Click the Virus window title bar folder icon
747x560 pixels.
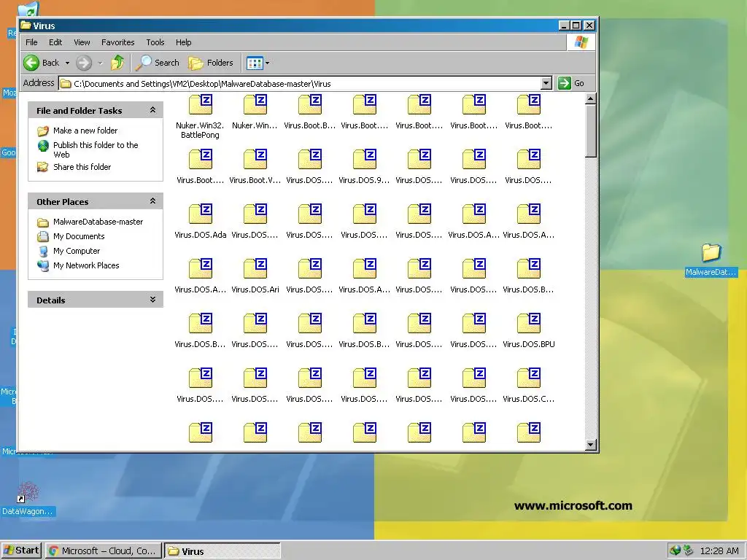(26, 26)
